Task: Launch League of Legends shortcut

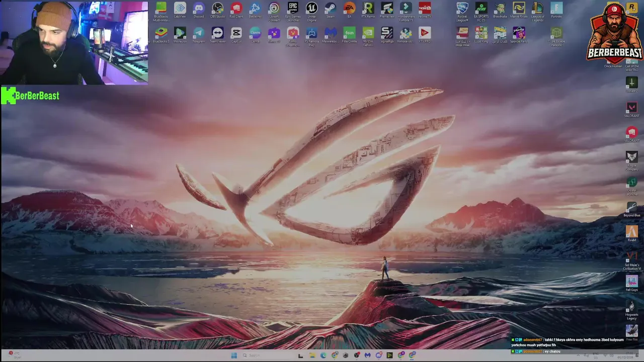Action: tap(537, 11)
